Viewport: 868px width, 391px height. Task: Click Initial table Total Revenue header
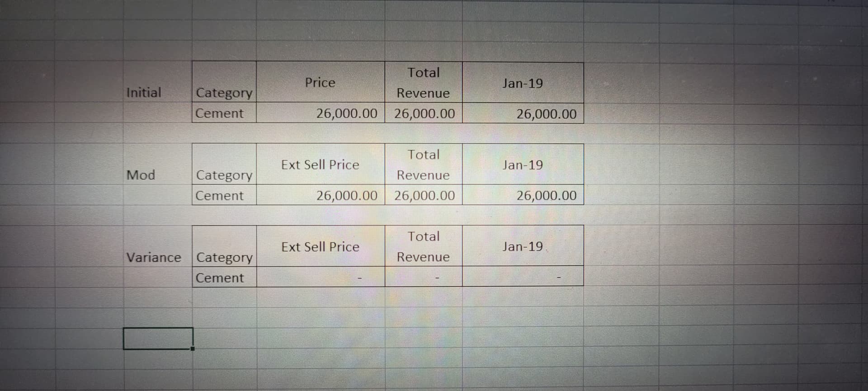[424, 83]
